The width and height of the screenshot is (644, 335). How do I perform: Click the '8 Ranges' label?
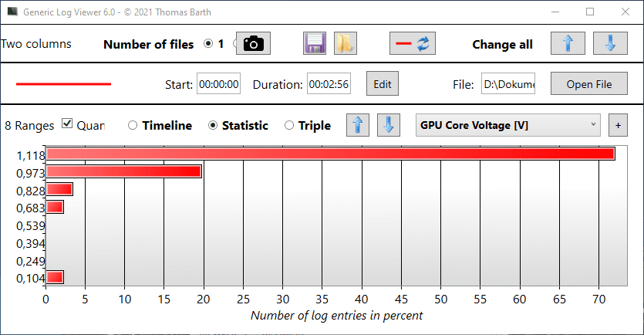click(x=29, y=125)
